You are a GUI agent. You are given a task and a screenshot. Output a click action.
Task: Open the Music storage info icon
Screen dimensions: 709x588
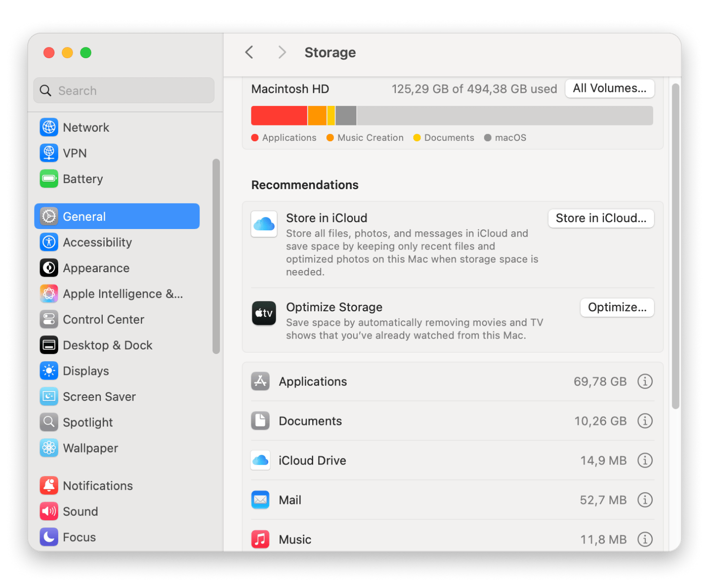[644, 539]
